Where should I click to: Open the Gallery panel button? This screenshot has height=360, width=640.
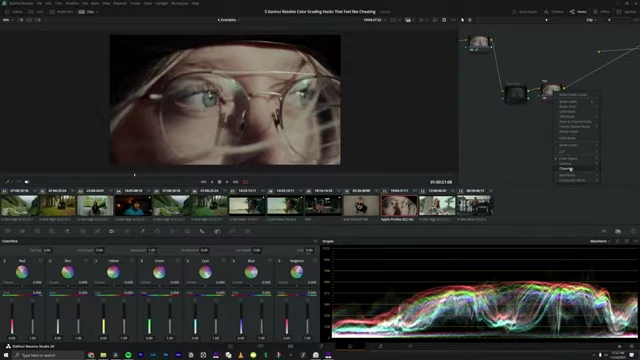point(14,12)
